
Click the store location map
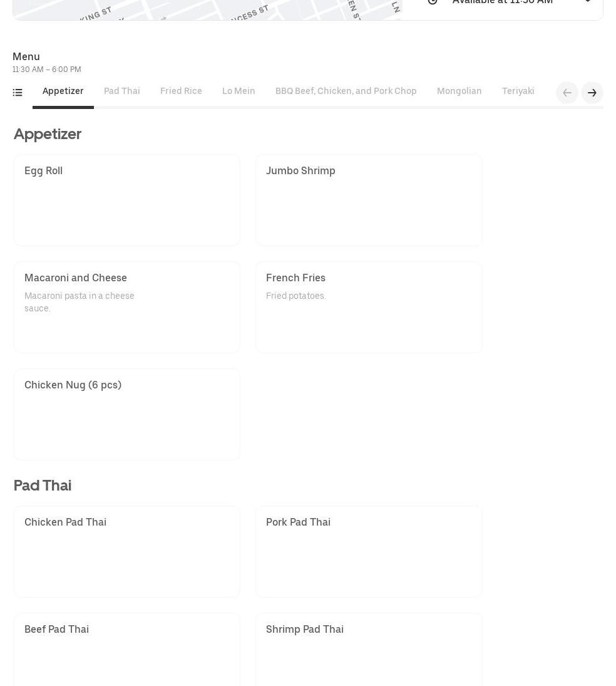[x=207, y=9]
